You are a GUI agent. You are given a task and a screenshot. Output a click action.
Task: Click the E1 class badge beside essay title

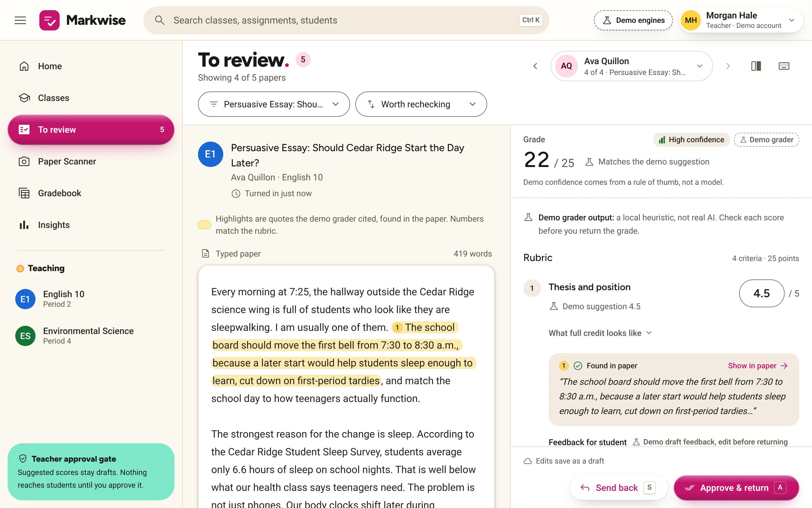pyautogui.click(x=210, y=154)
